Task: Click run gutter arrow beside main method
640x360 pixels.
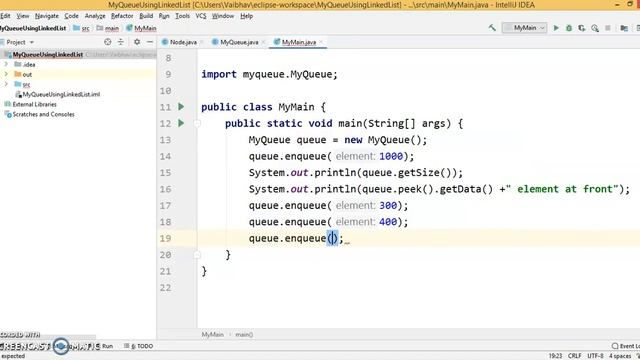Action: 181,123
